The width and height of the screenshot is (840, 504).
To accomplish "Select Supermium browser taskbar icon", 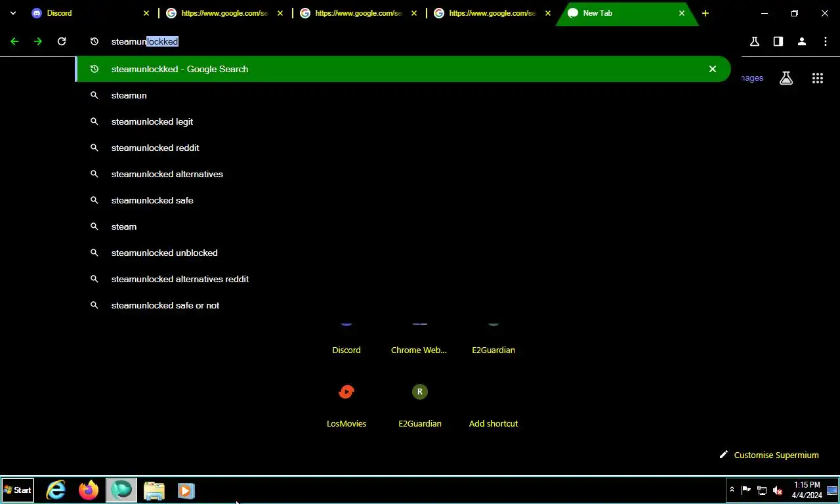I will [x=121, y=490].
